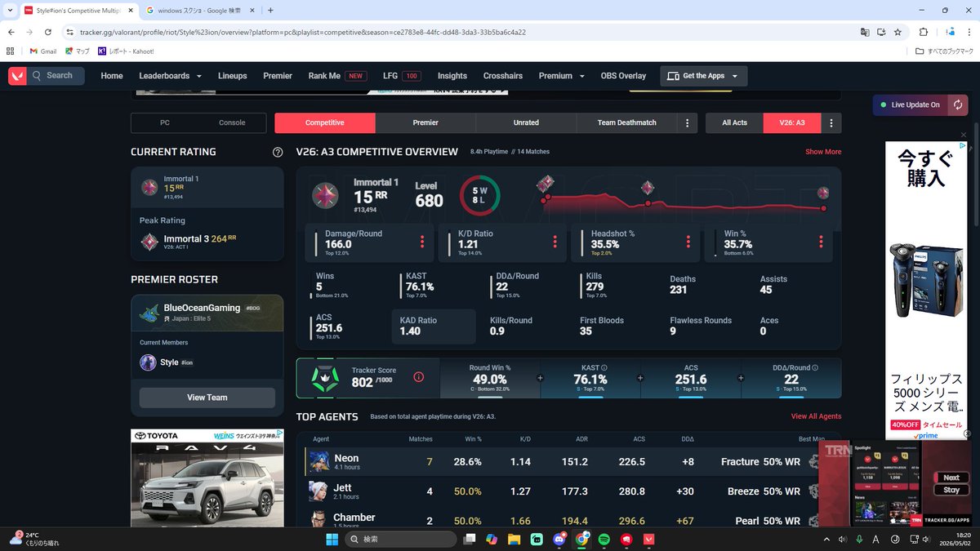Click the browser back arrow

coord(11,32)
